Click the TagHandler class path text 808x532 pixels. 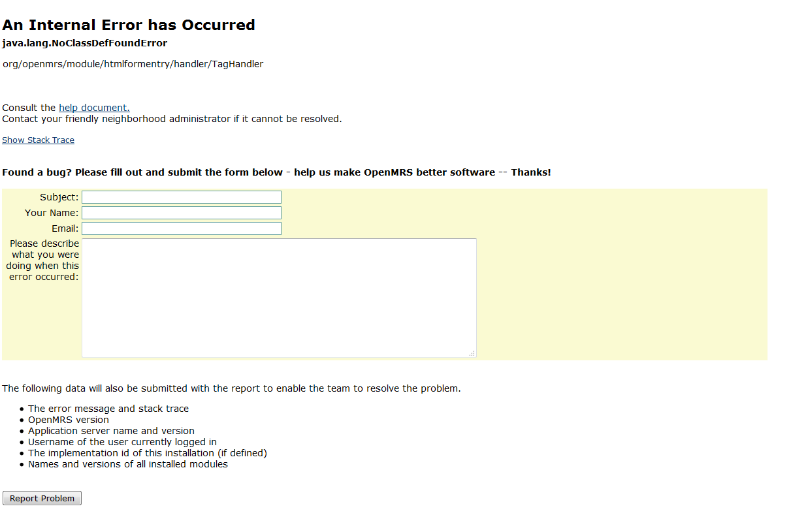133,64
